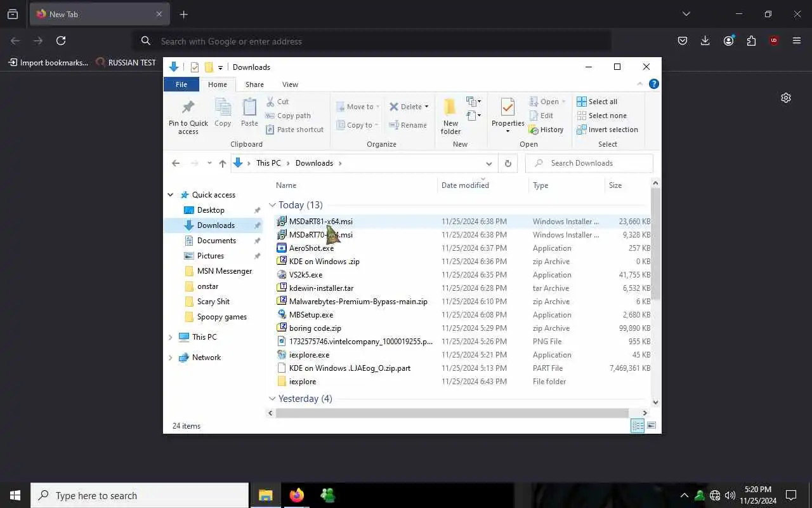Click Import bookmarks in bookmarks bar
This screenshot has width=812, height=508.
click(x=48, y=62)
